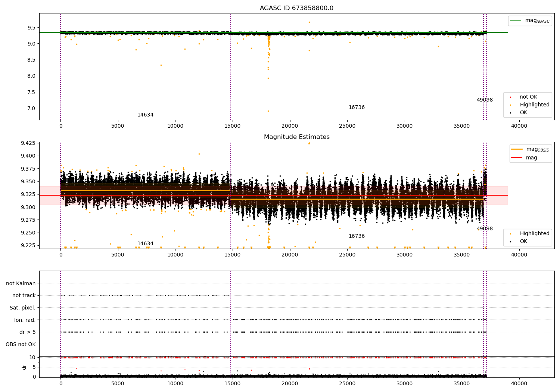Screen dimensions: 560x392
Task: Click the orange outlier point above 9.5 in AGASC plot
Action: click(x=309, y=22)
